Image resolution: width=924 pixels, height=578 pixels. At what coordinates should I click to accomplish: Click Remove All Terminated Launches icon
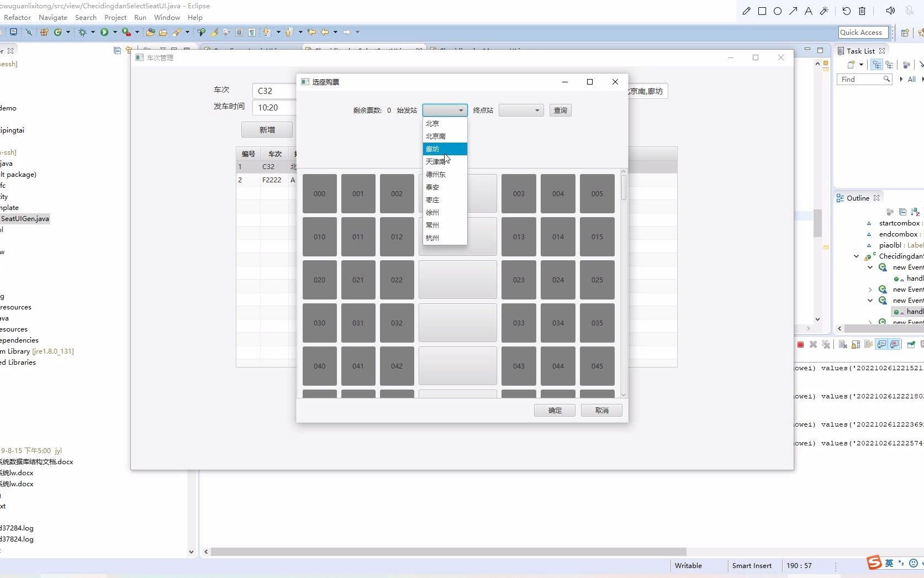(826, 344)
